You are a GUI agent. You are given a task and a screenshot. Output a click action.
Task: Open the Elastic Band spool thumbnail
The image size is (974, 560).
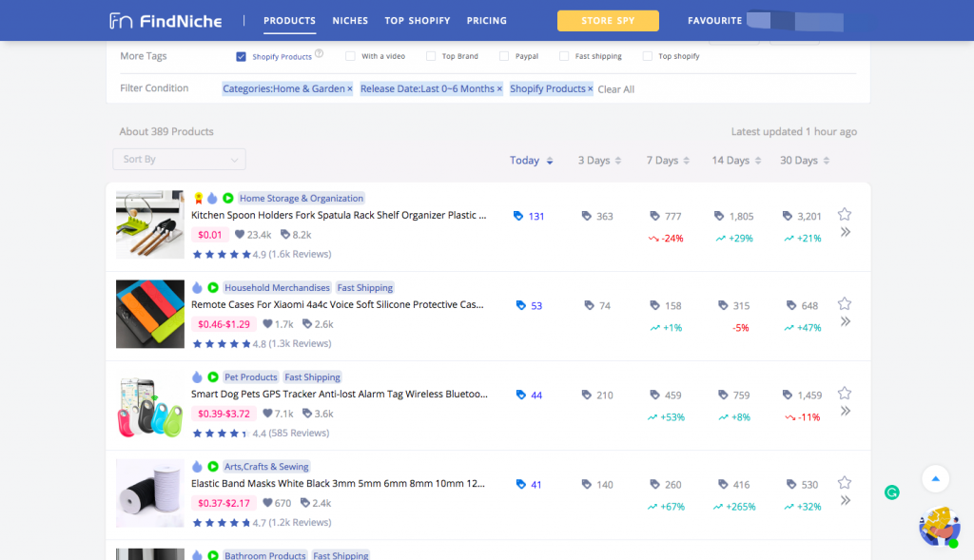point(150,492)
